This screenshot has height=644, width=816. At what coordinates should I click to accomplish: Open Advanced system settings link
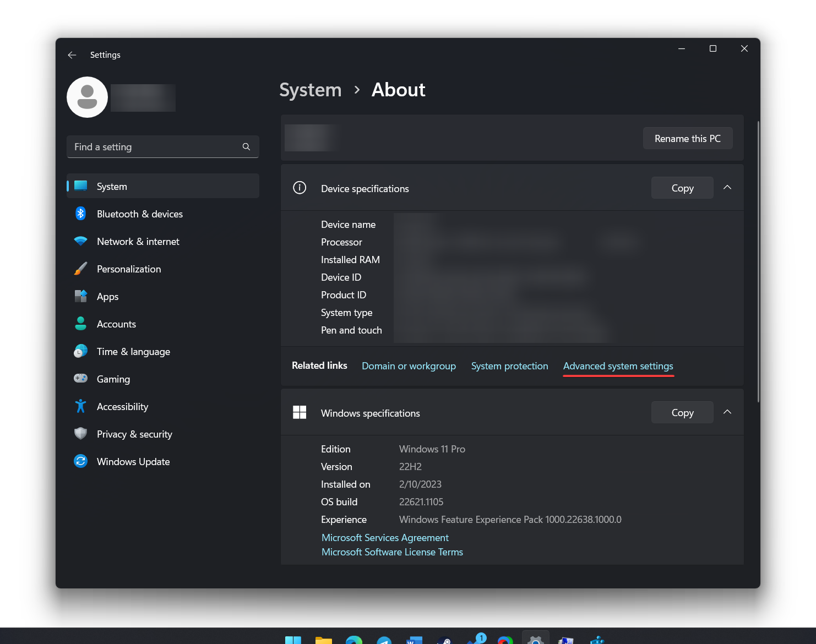click(618, 366)
